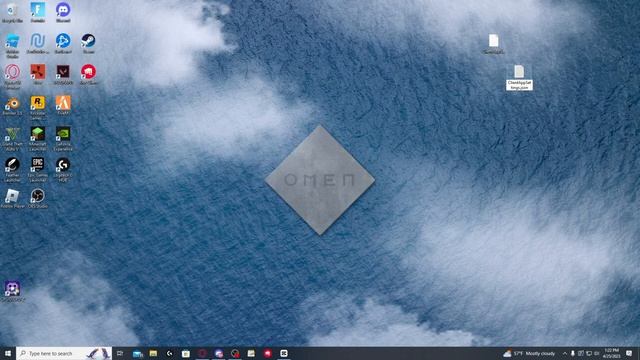
Task: Open the OBS Studio desktop shortcut
Action: [38, 199]
